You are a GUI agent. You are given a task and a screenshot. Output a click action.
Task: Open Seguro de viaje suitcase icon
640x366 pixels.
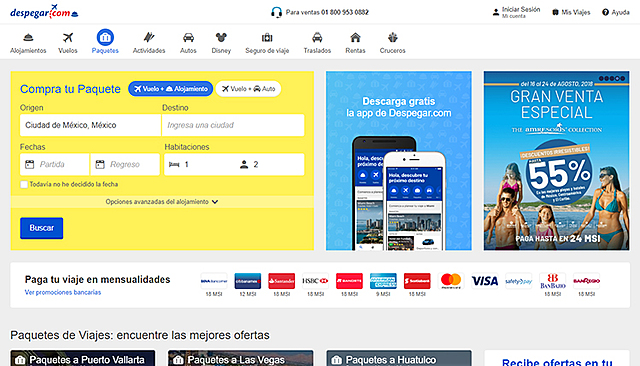[267, 38]
